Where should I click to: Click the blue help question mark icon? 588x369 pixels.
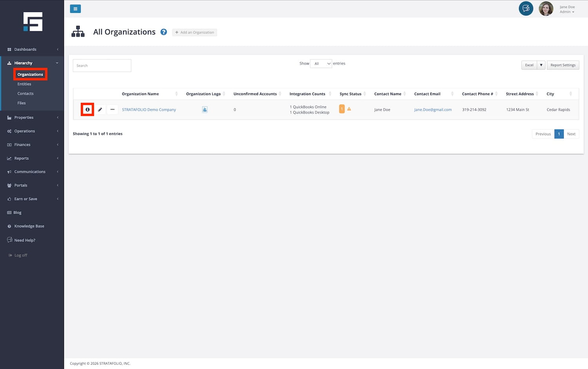pyautogui.click(x=164, y=32)
